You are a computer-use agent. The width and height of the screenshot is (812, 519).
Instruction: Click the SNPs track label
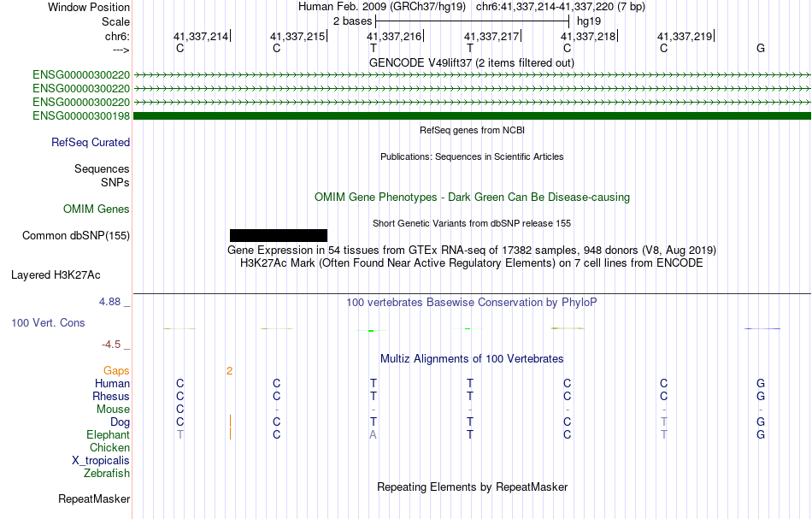pyautogui.click(x=115, y=182)
